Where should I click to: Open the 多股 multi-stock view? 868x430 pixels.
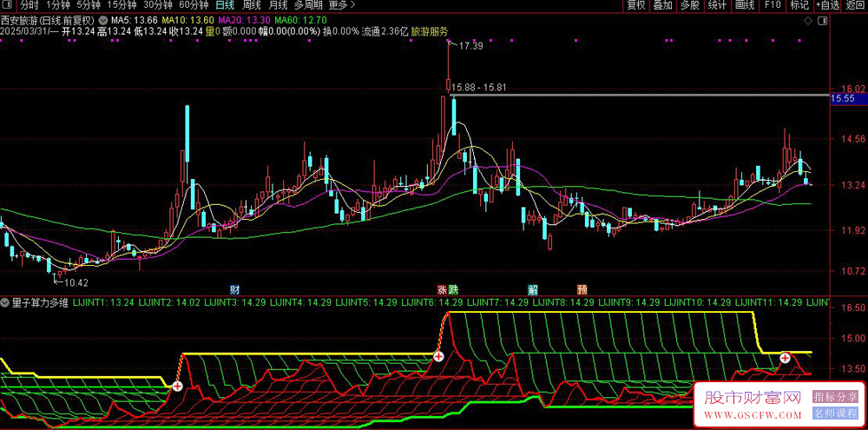[x=690, y=5]
